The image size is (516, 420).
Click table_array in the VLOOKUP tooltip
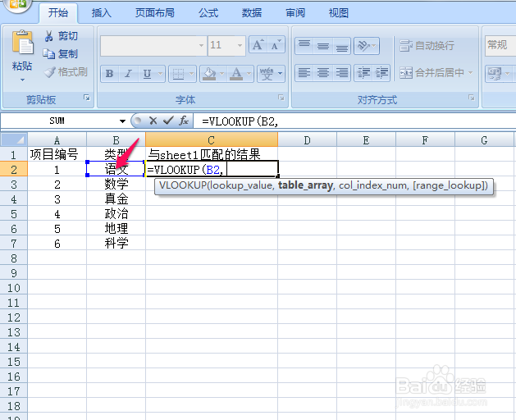[305, 185]
